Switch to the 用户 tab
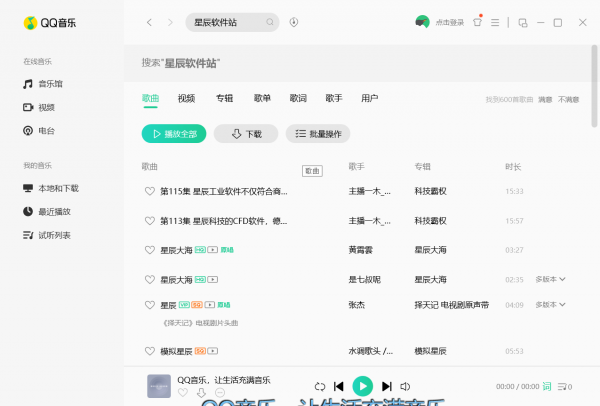Screen dimensions: 600x406 (370, 98)
